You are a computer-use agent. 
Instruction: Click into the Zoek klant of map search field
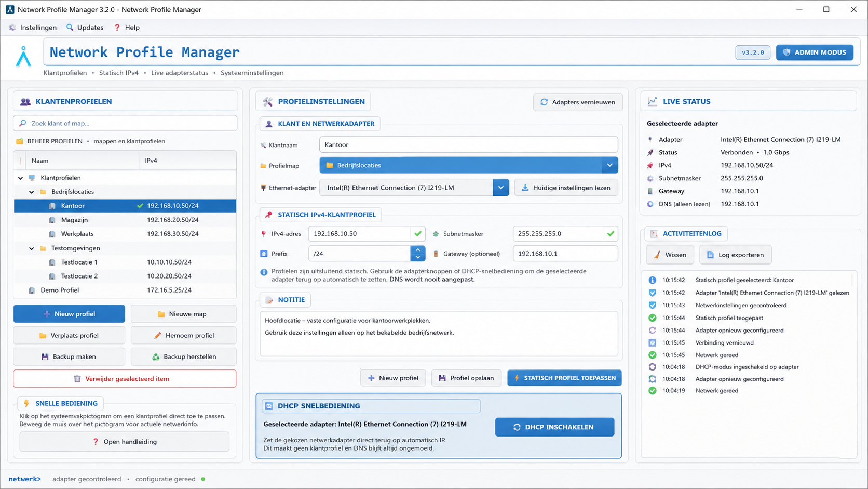[x=125, y=123]
